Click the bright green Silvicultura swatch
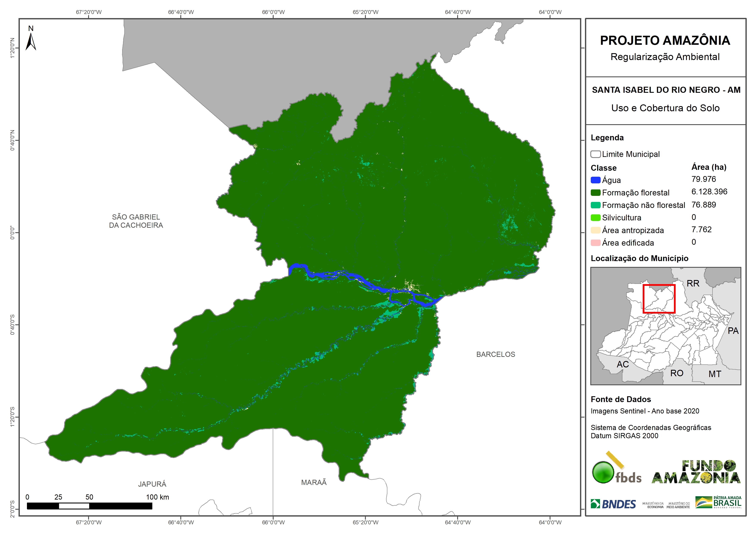Screen dimensions: 756x534 [595, 218]
